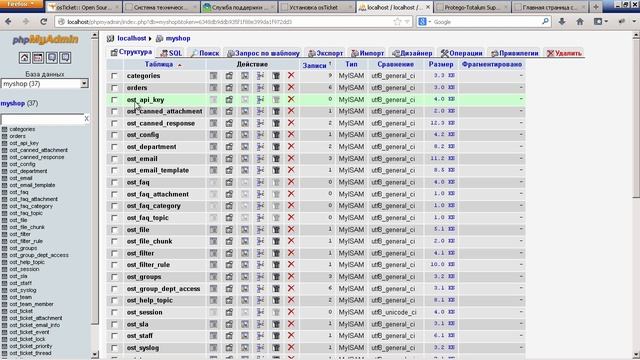Click Firefox home toolbar icon
Screen dimensions: 640x360
[x=580, y=22]
